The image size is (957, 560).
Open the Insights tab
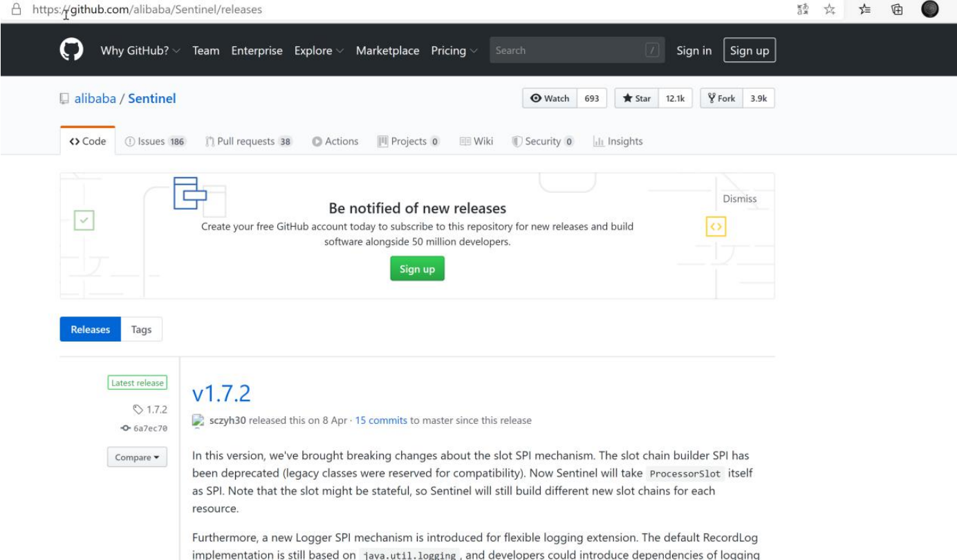tap(618, 141)
